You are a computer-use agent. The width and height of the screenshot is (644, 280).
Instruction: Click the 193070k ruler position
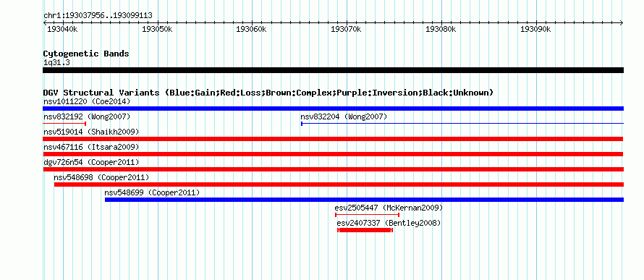click(346, 30)
